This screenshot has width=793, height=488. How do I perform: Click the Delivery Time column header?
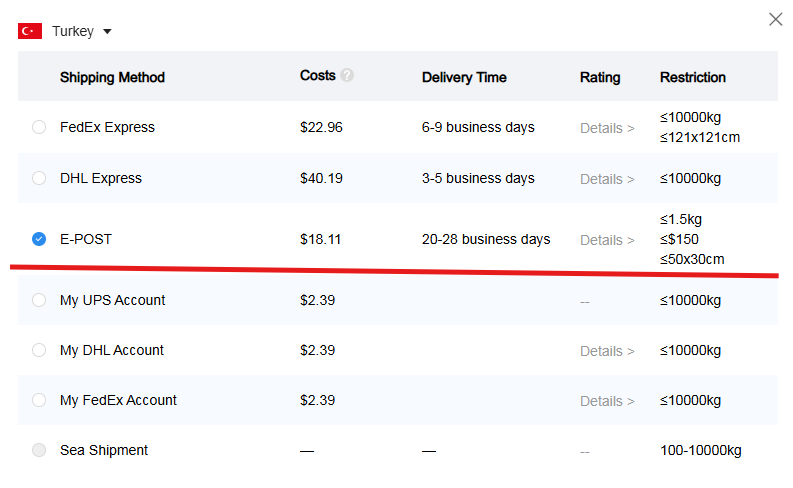point(464,77)
